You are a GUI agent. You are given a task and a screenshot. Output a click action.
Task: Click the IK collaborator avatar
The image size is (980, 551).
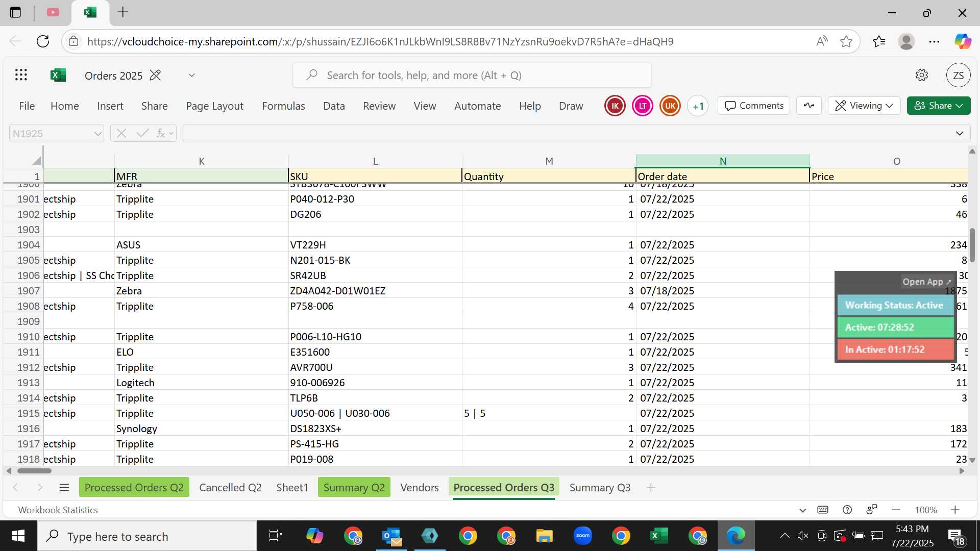615,106
